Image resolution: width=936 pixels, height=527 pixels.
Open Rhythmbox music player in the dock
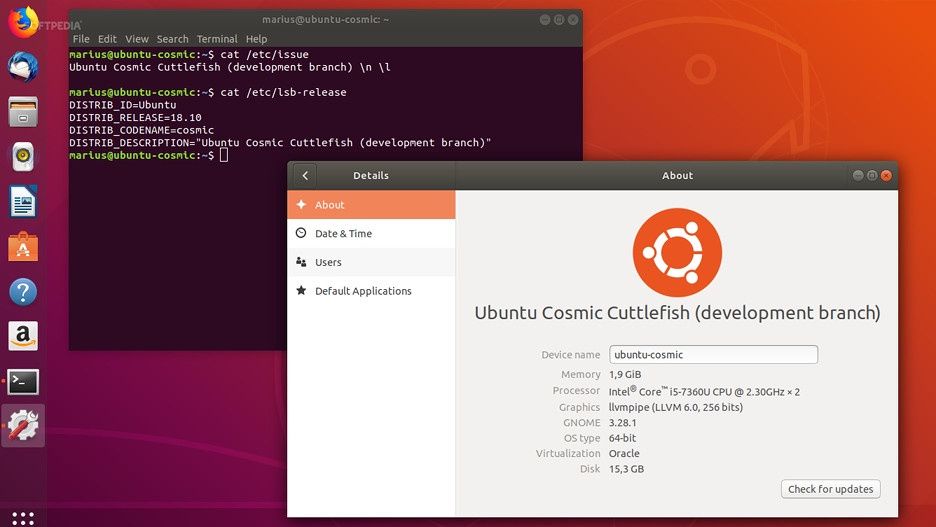23,156
